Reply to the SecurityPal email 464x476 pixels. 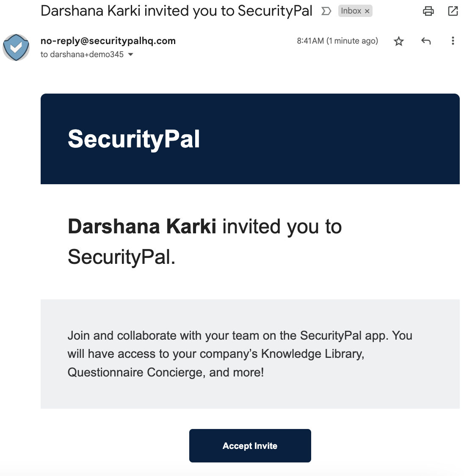[426, 41]
